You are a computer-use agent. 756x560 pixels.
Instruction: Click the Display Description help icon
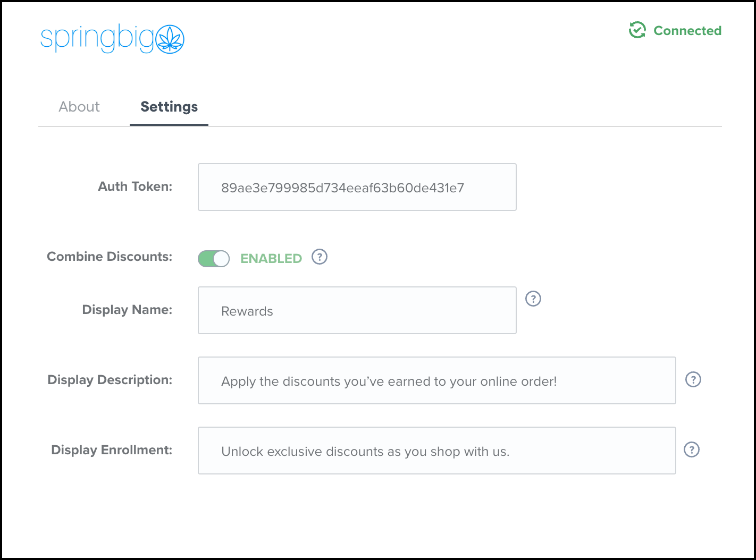[693, 379]
